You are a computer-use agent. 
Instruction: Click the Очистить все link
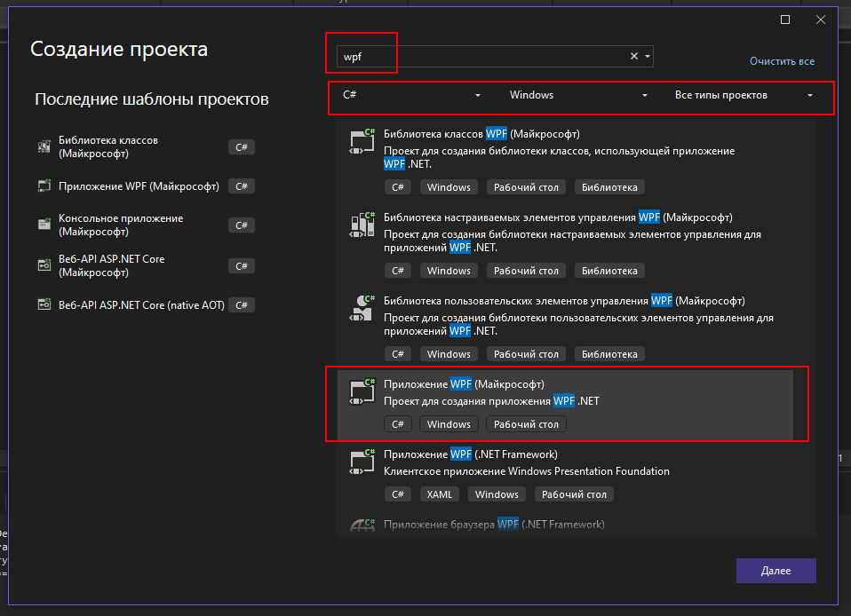782,61
